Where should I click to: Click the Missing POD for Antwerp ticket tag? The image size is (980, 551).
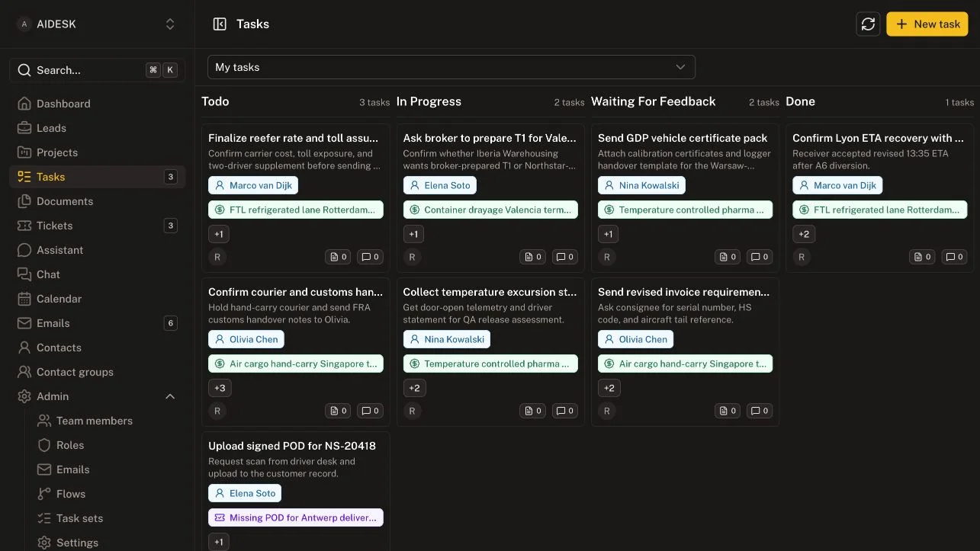[296, 517]
